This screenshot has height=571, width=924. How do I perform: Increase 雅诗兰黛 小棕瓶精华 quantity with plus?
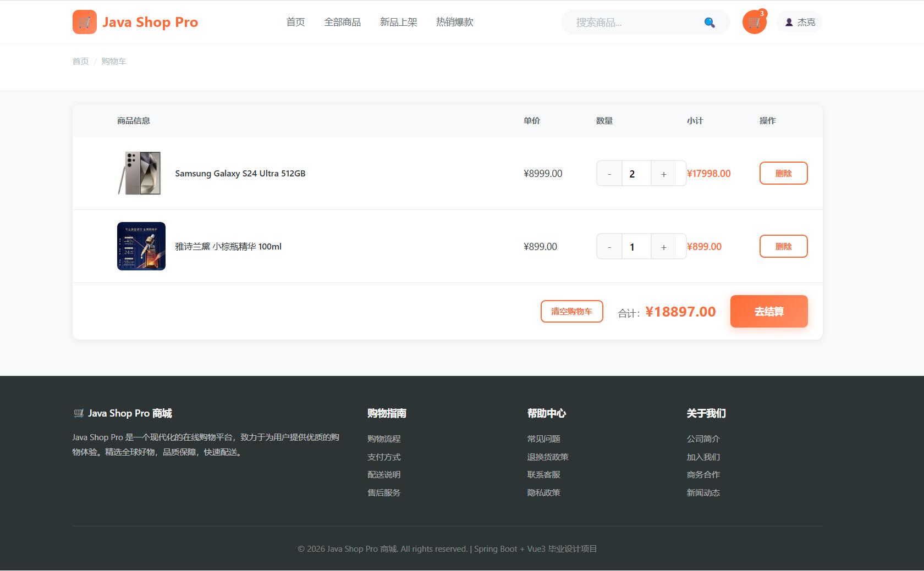point(664,247)
